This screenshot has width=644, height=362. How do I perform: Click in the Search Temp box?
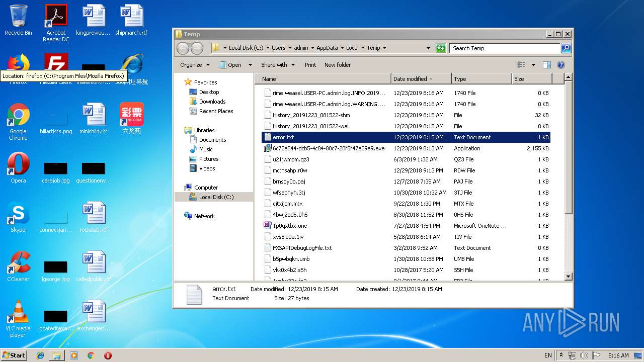(x=504, y=48)
